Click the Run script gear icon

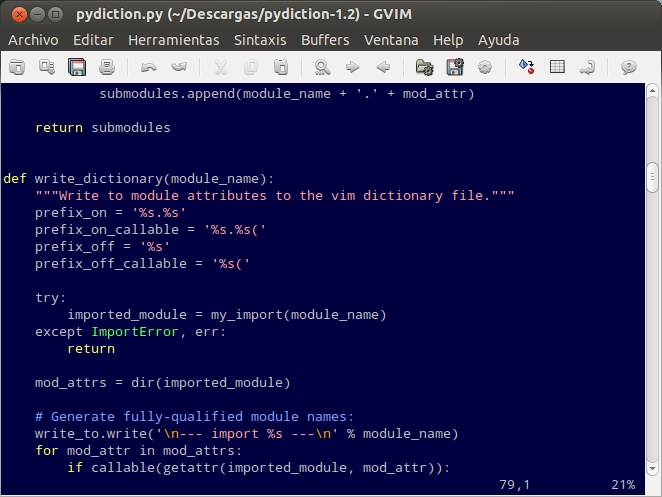485,67
